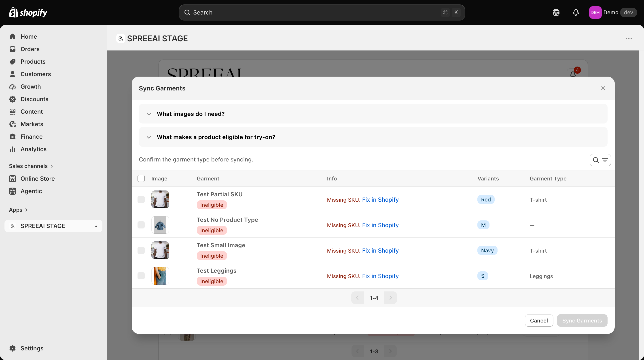This screenshot has height=360, width=644.
Task: Check the Test Partial SKU row checkbox
Action: [x=141, y=199]
